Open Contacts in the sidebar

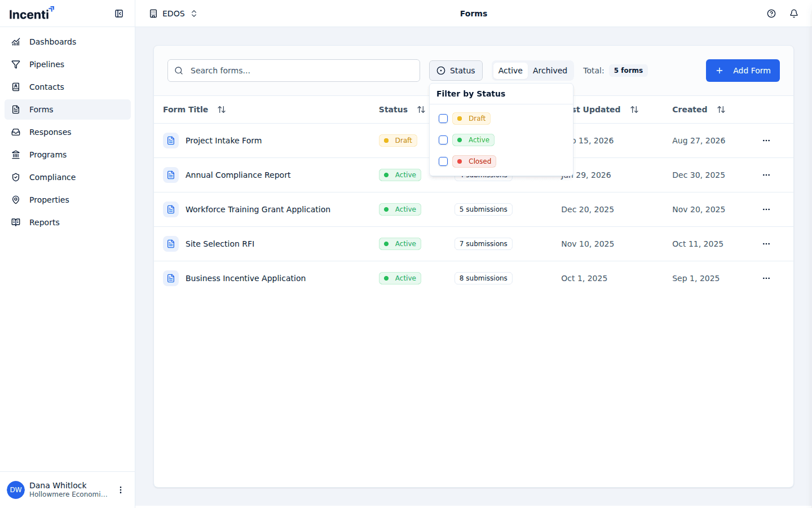(68, 87)
